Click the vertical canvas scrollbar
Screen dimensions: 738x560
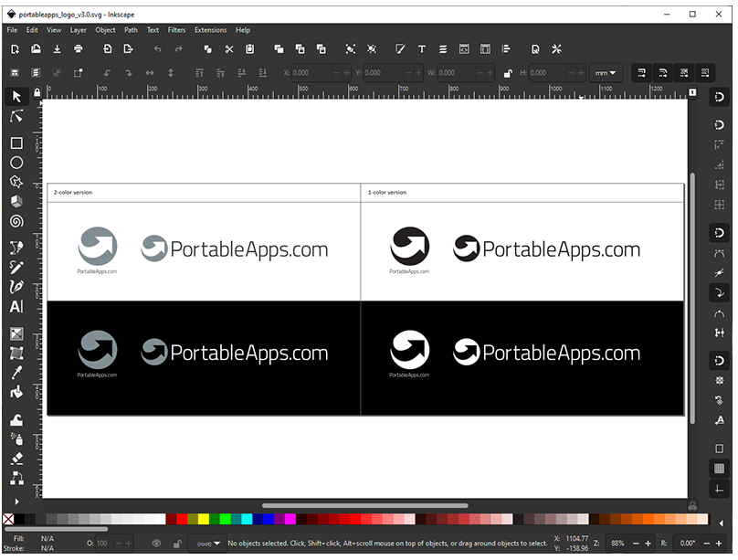[x=692, y=299]
